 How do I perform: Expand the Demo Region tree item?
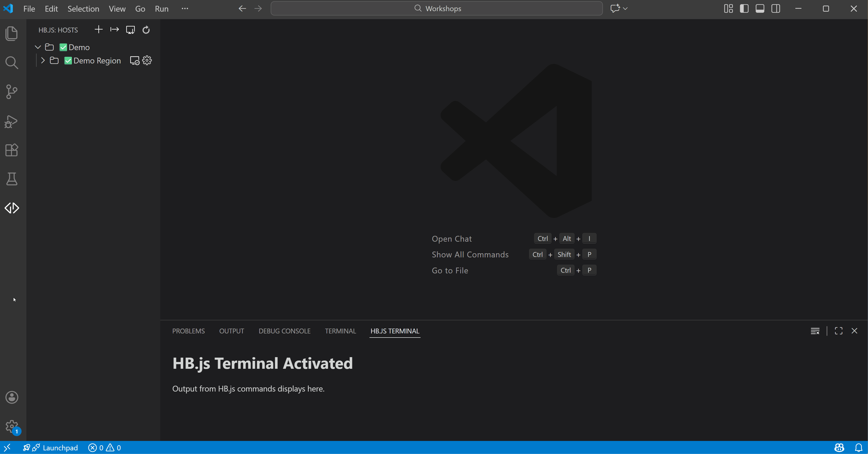(43, 61)
